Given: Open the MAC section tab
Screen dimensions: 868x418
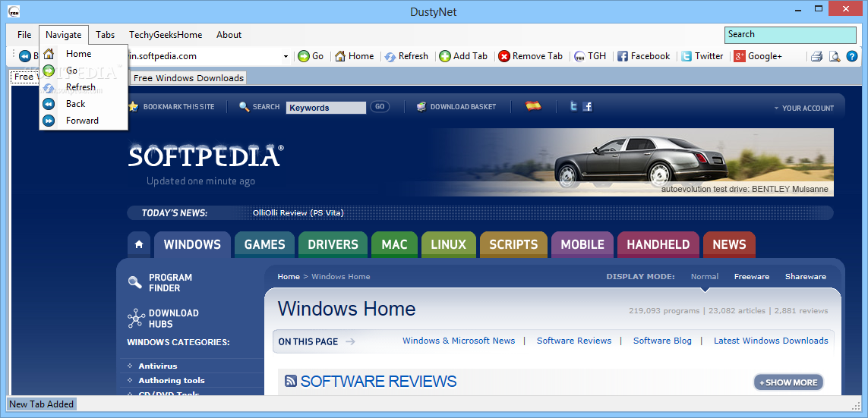Looking at the screenshot, I should (394, 244).
